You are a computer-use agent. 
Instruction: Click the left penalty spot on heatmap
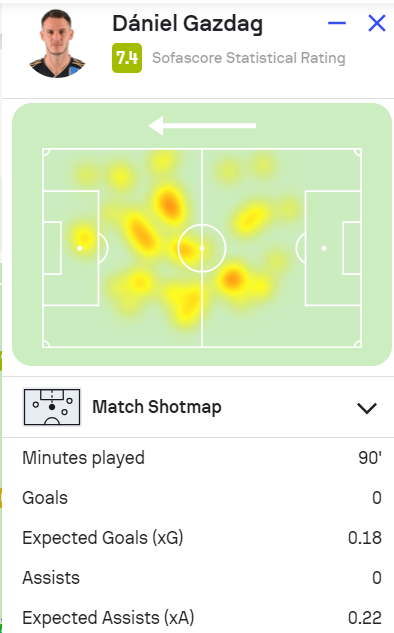tap(80, 248)
